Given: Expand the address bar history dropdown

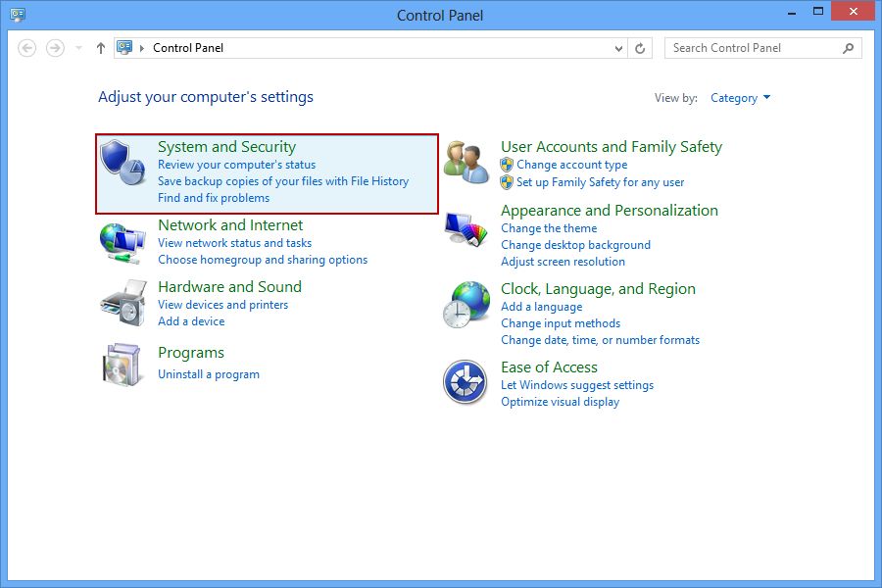Looking at the screenshot, I should [x=618, y=48].
